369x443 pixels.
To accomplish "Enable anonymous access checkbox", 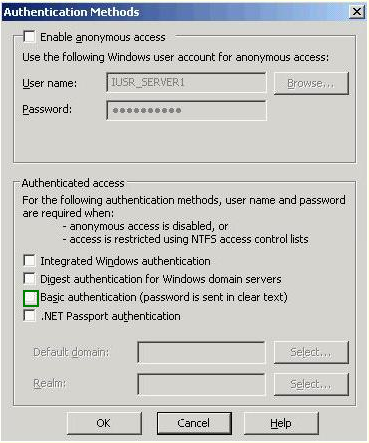I will 29,37.
